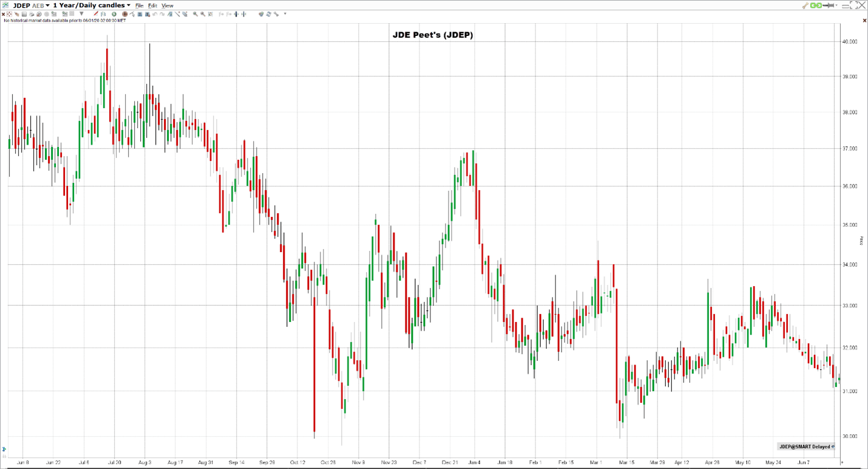Click the small X at toolbar's left end
The width and height of the screenshot is (868, 469).
click(x=3, y=14)
